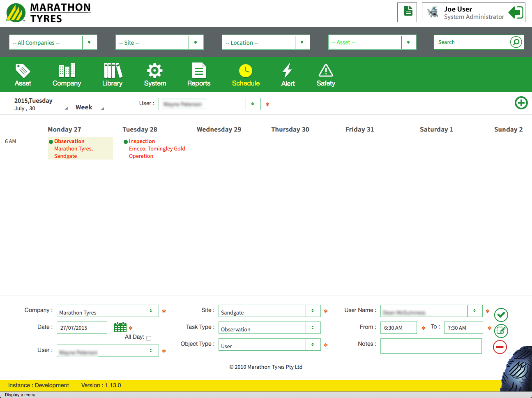Switch to the Reports tab
Screen dimensions: 532x398
(199, 75)
